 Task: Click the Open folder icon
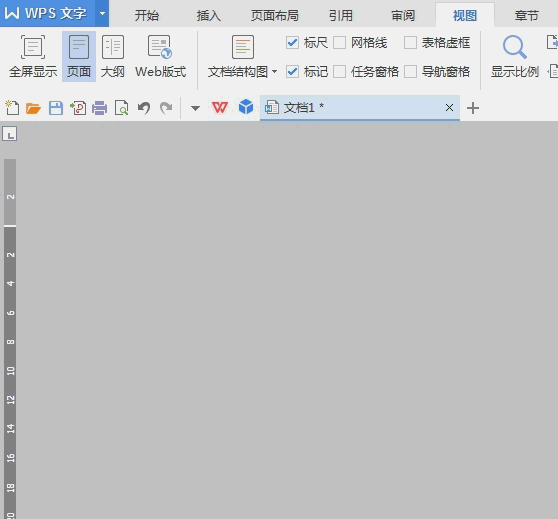33,108
